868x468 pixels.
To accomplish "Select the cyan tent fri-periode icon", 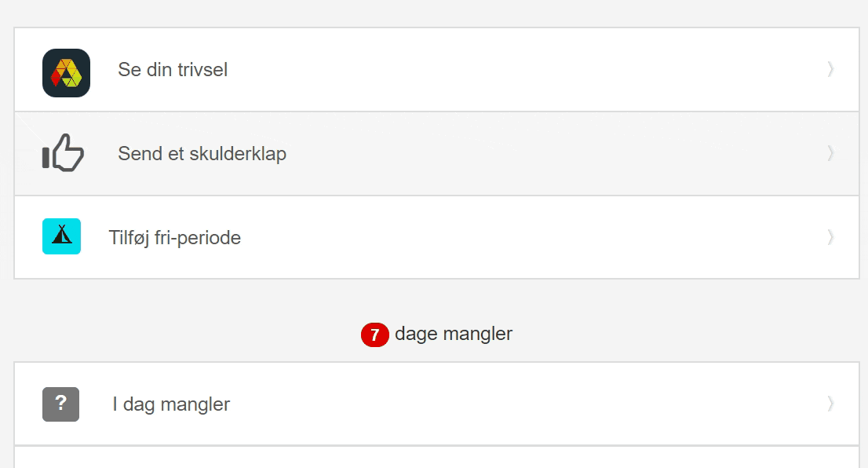I will point(61,236).
